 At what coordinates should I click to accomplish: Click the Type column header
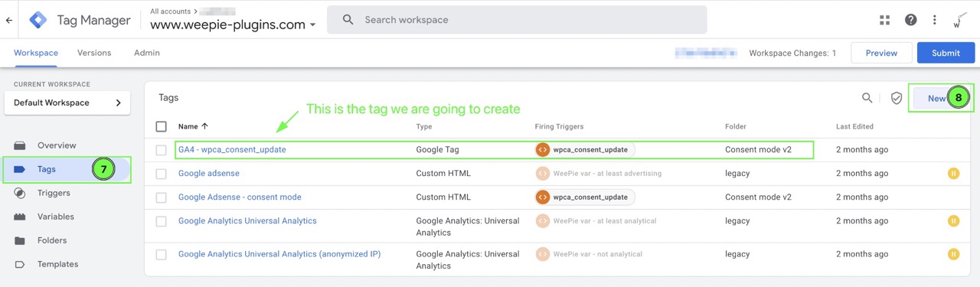pyautogui.click(x=425, y=126)
